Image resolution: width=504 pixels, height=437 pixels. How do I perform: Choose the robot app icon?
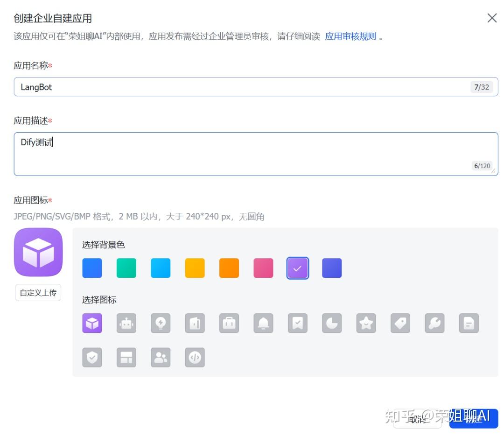126,323
